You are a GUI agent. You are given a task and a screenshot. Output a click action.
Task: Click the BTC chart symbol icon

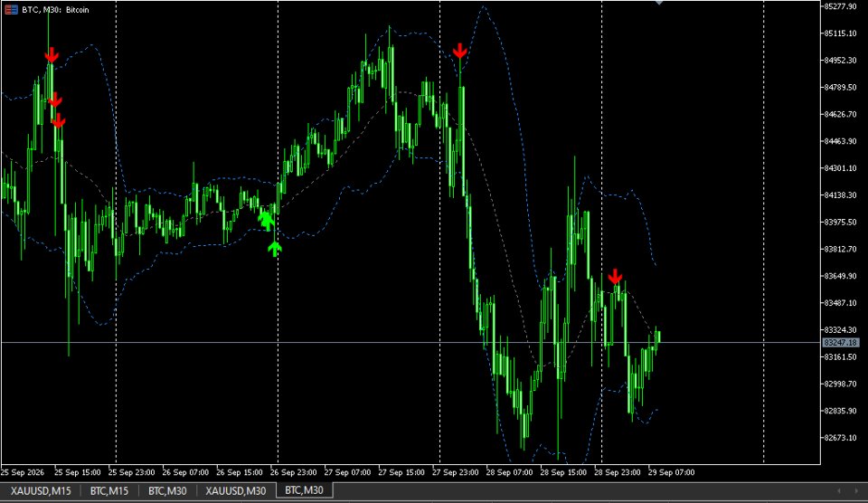tap(11, 9)
